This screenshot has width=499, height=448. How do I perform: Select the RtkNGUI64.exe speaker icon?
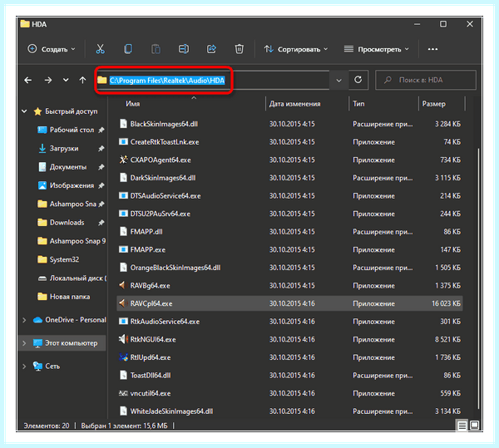pos(123,339)
